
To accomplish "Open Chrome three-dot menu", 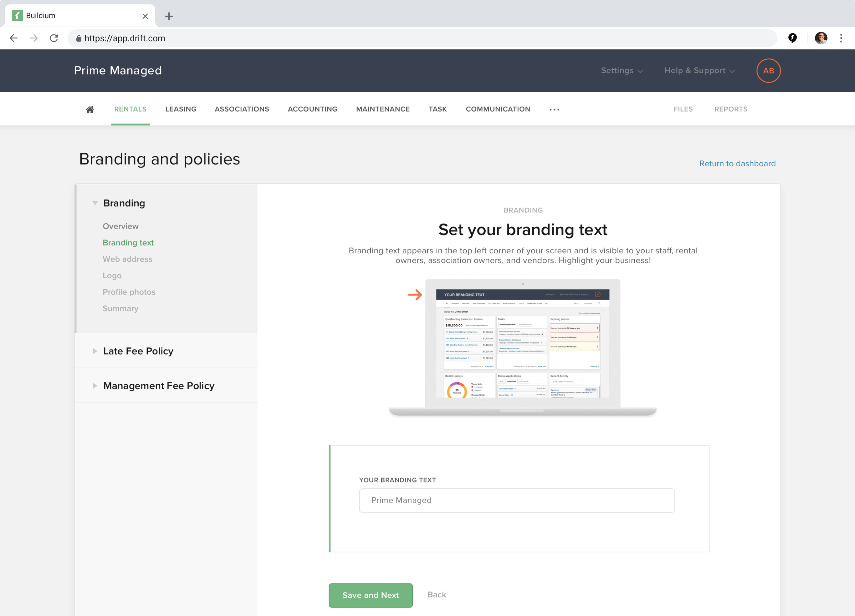I will click(841, 38).
